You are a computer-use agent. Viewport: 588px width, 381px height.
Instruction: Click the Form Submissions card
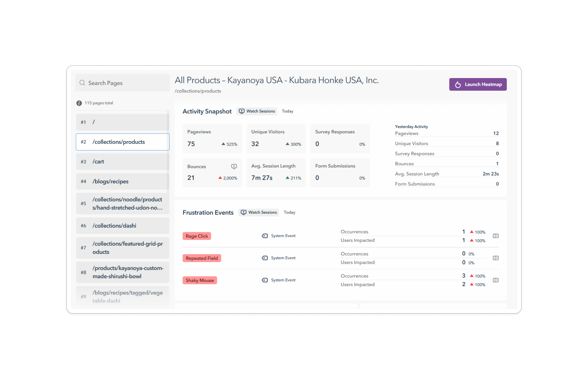[340, 173]
